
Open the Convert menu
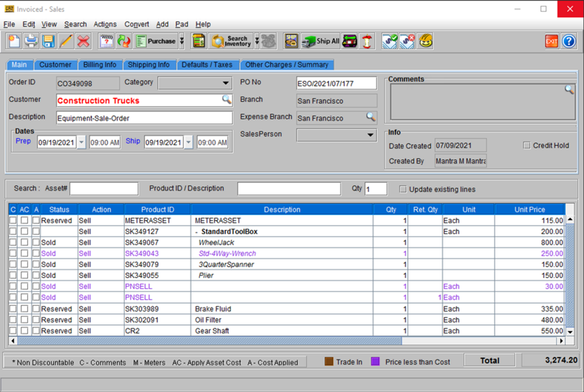click(136, 24)
